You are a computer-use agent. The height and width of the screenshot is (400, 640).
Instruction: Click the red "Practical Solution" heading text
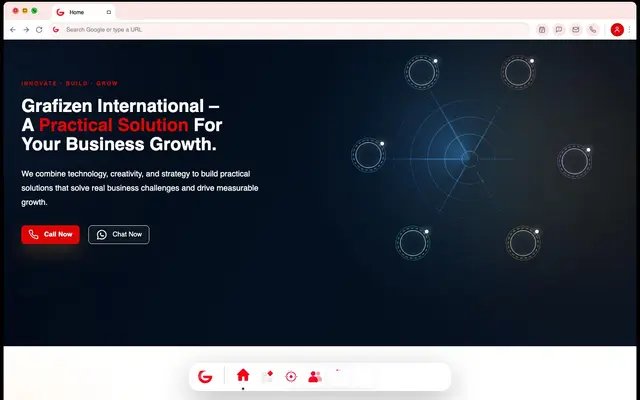point(113,125)
